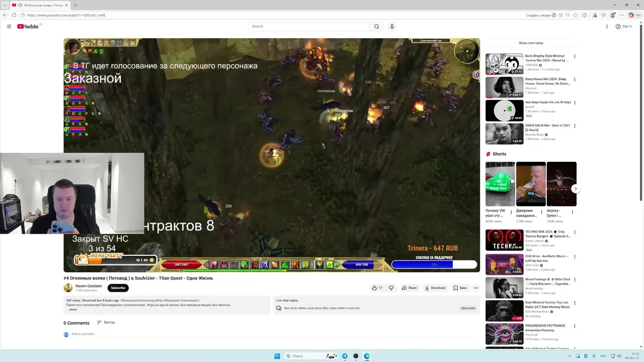Open Telegram from the taskbar
The image size is (644, 362).
(x=345, y=356)
